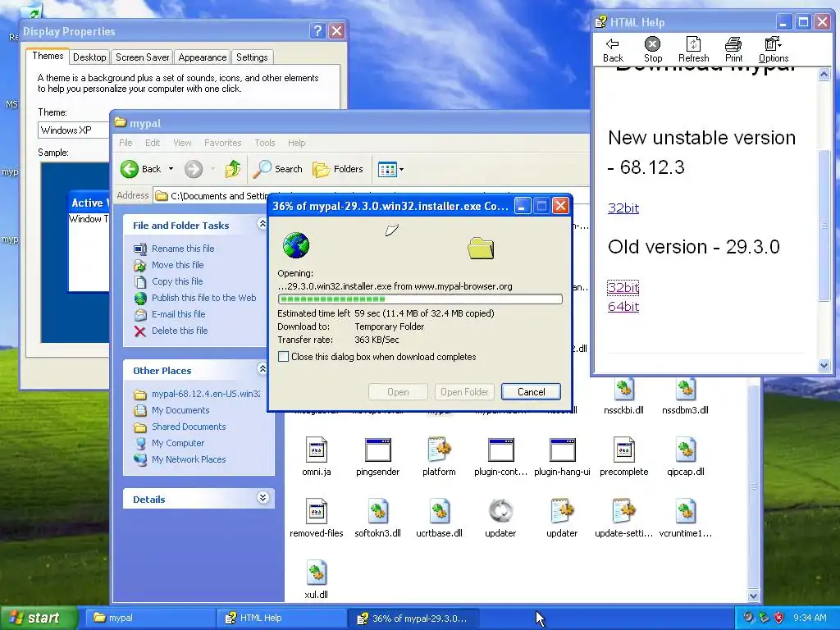
Task: Open the View menu in mypal window
Action: click(x=182, y=143)
